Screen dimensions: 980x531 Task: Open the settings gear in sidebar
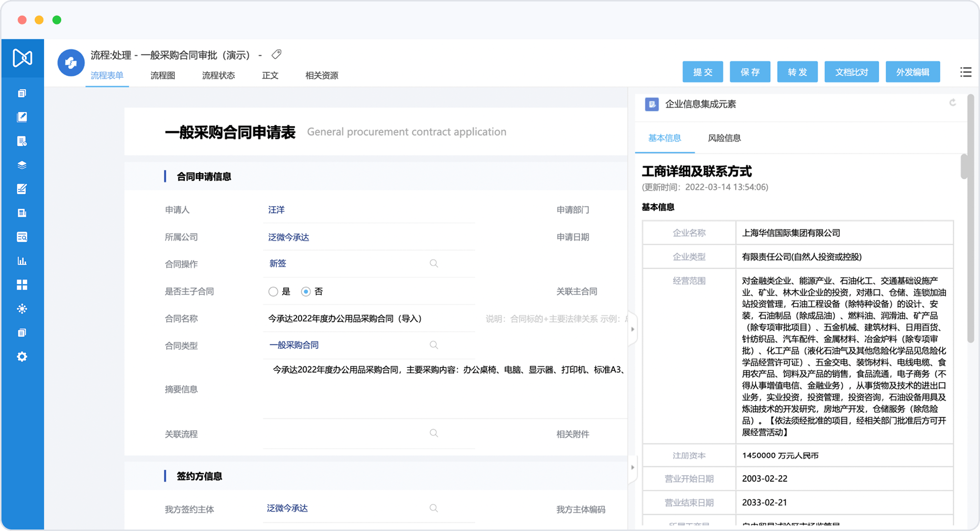tap(22, 357)
